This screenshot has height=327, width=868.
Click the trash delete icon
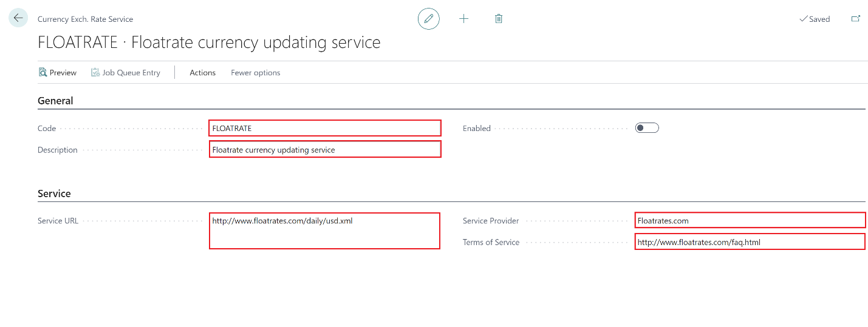(x=499, y=19)
